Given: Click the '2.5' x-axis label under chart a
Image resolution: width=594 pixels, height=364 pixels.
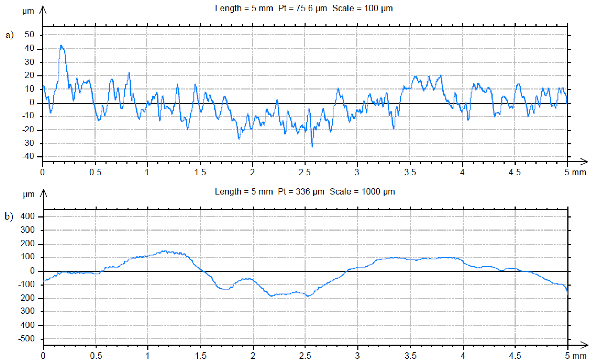Looking at the screenshot, I should coord(304,172).
